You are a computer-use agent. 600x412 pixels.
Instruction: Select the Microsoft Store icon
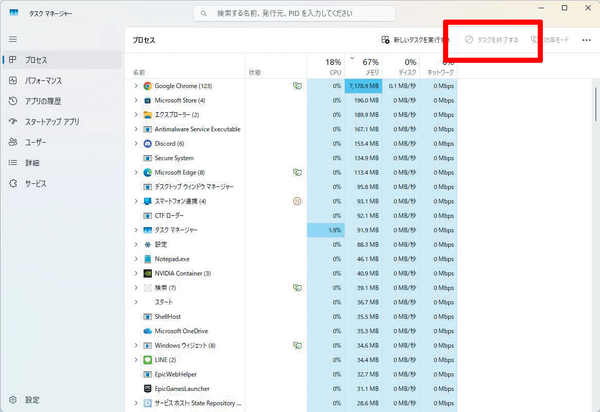pos(147,100)
